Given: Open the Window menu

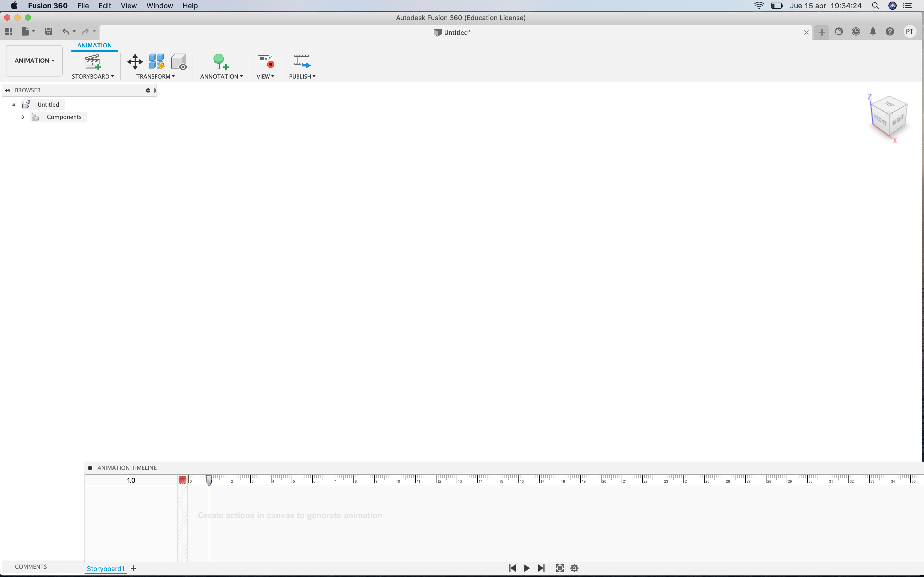Looking at the screenshot, I should click(x=159, y=6).
